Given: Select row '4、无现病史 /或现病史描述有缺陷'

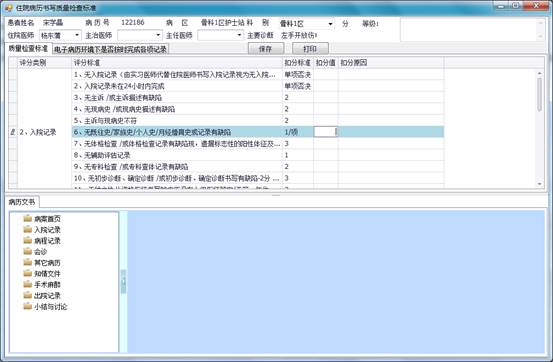Looking at the screenshot, I should [x=177, y=109].
